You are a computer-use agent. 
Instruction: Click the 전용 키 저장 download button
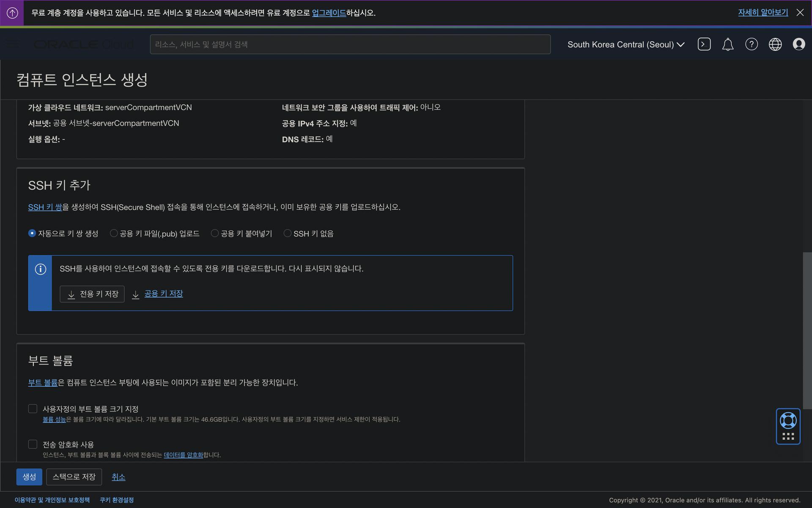[92, 294]
